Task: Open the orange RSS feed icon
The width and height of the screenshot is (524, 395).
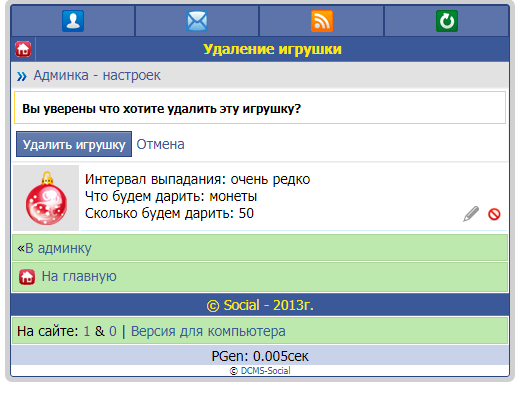Action: point(322,21)
